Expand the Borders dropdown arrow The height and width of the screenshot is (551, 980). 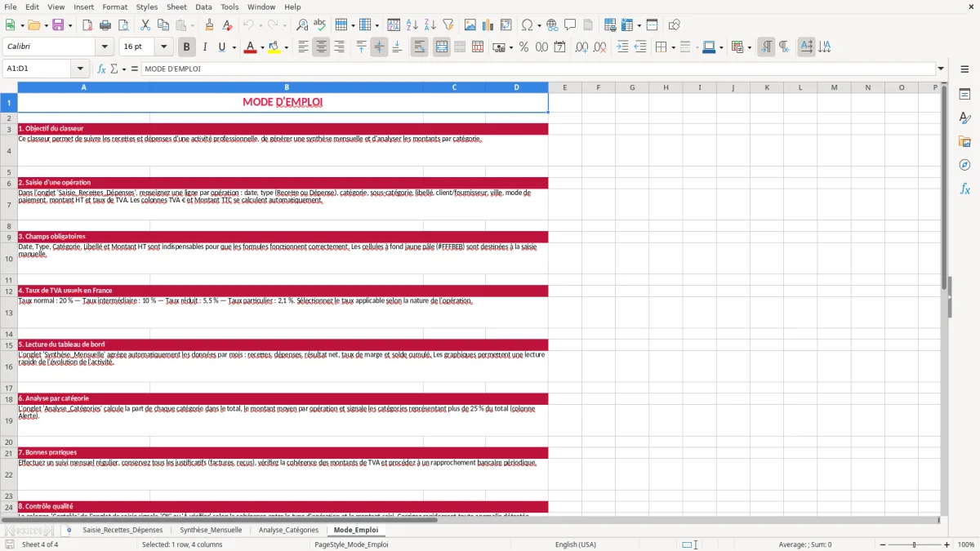point(673,47)
